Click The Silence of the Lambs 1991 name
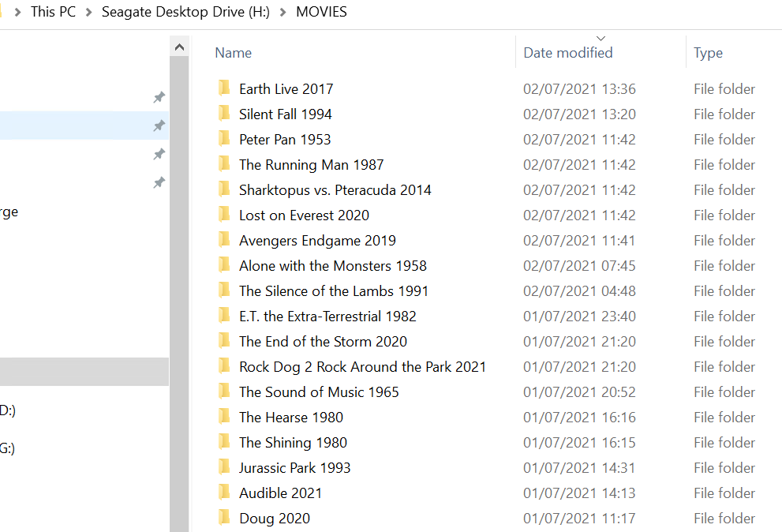This screenshot has width=782, height=532. (x=334, y=291)
